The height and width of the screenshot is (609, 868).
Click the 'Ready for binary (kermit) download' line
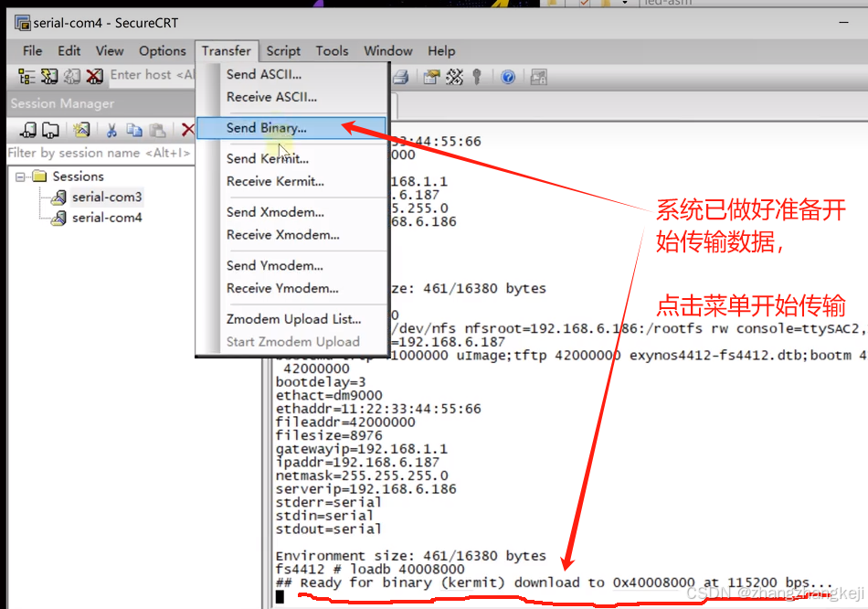point(554,582)
